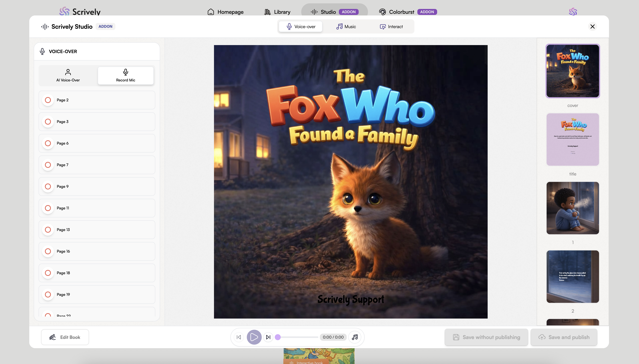Skip to the next page
The height and width of the screenshot is (364, 639).
point(268,337)
